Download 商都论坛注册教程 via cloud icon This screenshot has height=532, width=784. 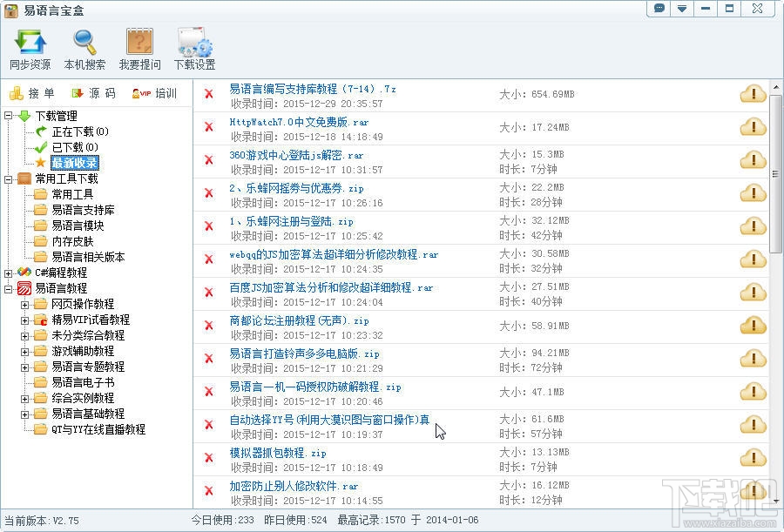click(753, 326)
